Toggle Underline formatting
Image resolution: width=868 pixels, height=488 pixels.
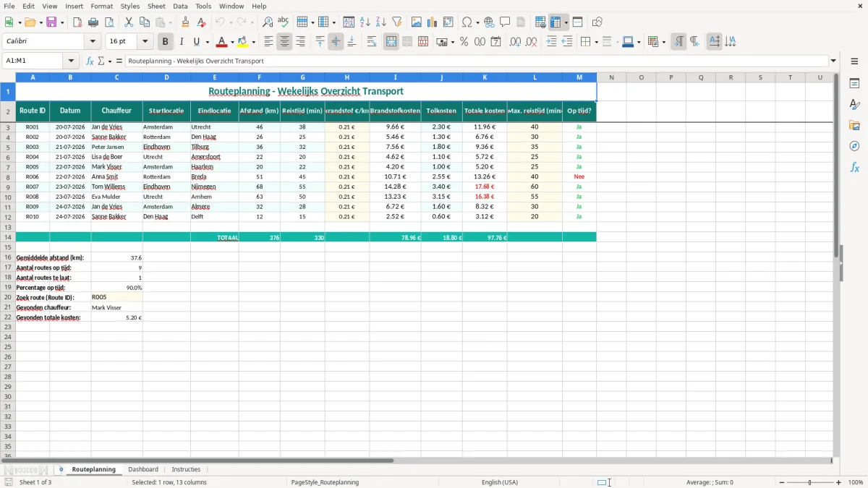pyautogui.click(x=196, y=42)
